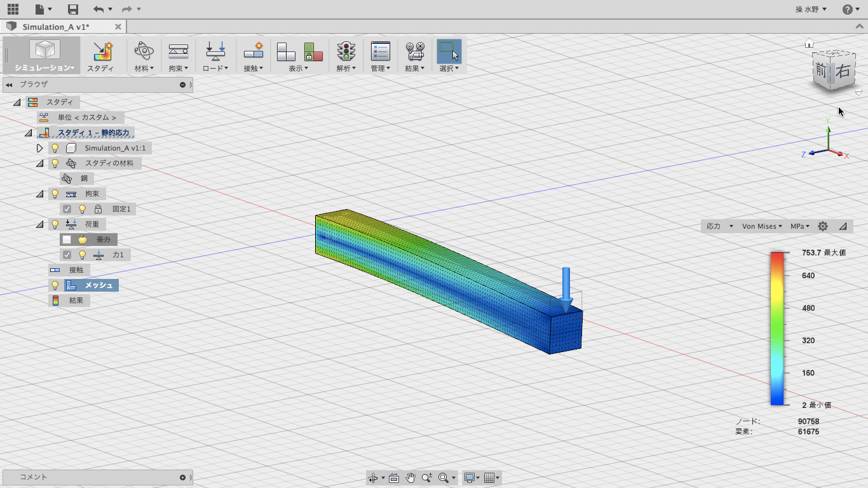Collapse the top スタディ tree node
This screenshot has height=488, width=868.
tap(17, 102)
